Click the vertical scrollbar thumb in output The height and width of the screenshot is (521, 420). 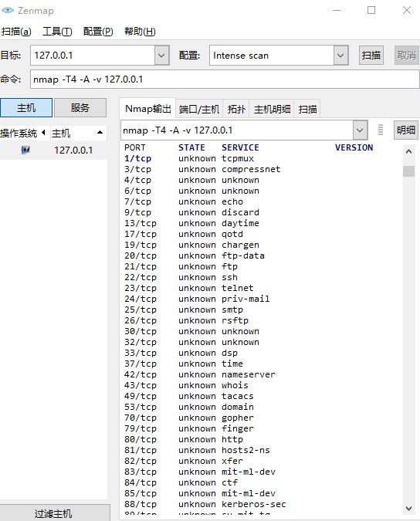tap(408, 171)
